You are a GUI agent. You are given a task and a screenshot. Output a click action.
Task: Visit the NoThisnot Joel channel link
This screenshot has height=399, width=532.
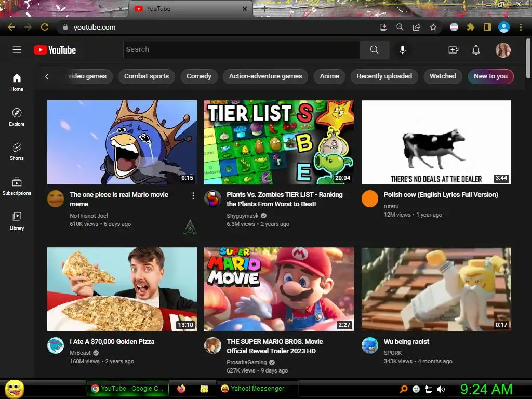[88, 216]
